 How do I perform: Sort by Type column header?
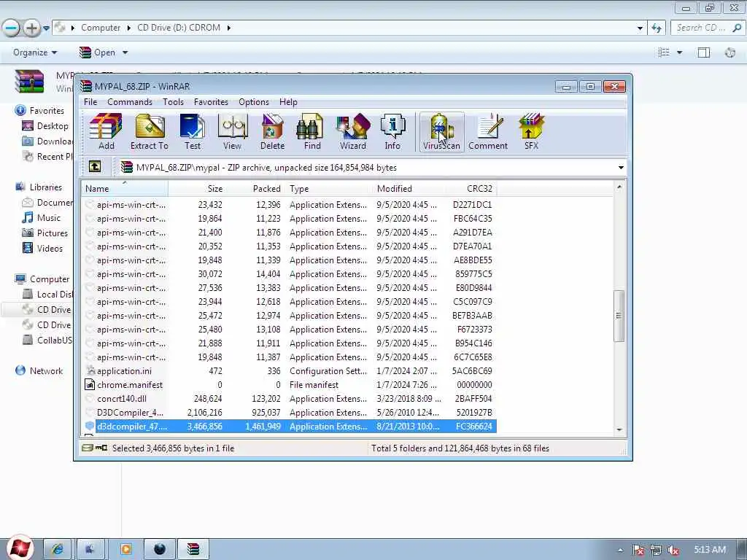pos(329,189)
